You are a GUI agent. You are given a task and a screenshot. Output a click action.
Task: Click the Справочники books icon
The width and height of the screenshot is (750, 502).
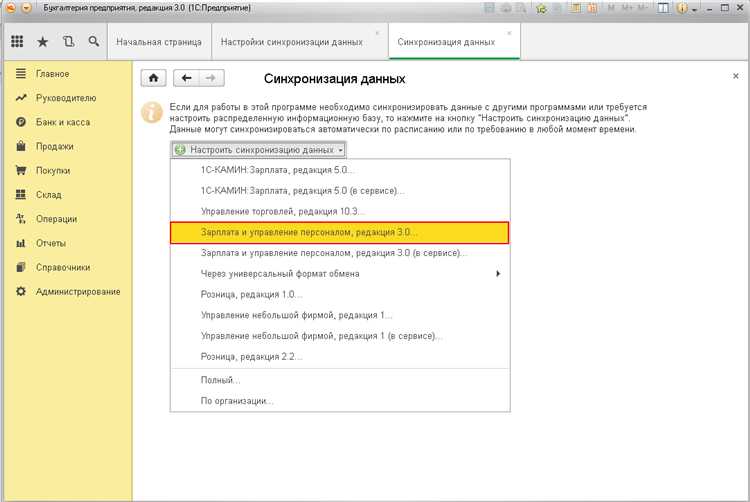point(21,267)
